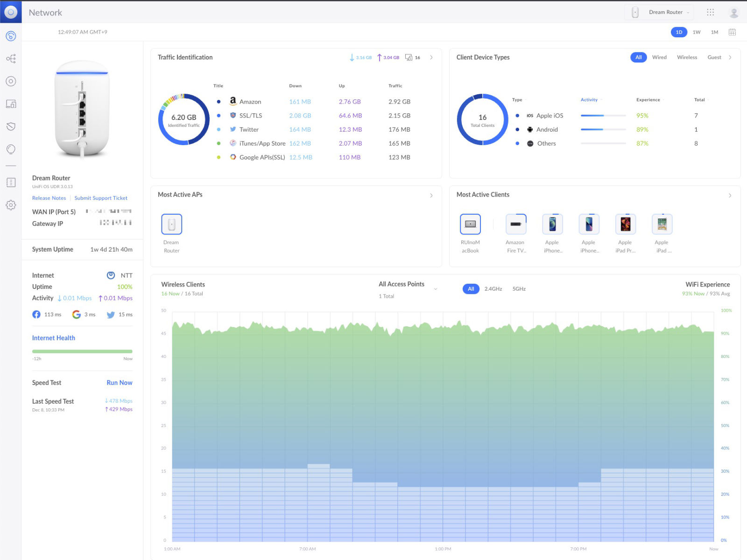This screenshot has width=747, height=560.
Task: Click the Amazon logo in the traffic list
Action: pos(233,101)
